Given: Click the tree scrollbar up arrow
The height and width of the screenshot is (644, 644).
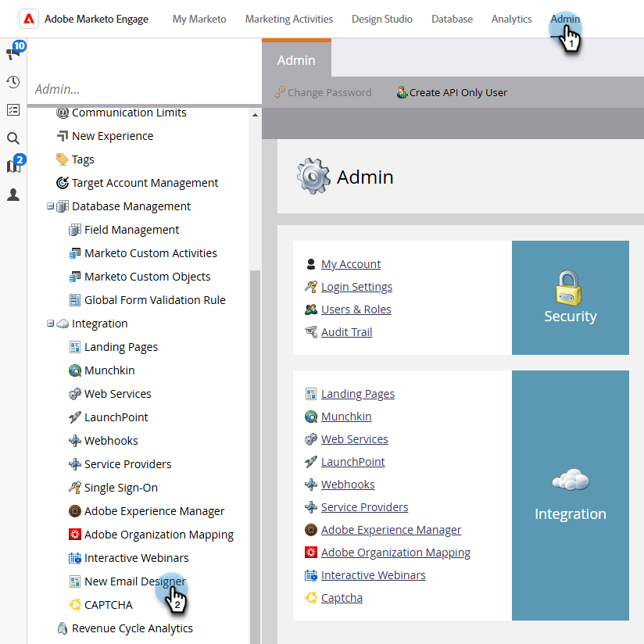Looking at the screenshot, I should click(x=255, y=115).
